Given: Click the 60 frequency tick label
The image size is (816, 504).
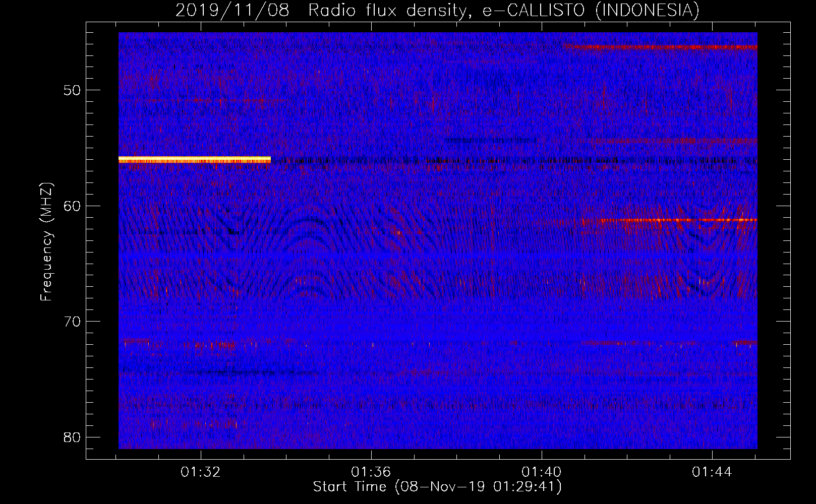Looking at the screenshot, I should tap(72, 206).
